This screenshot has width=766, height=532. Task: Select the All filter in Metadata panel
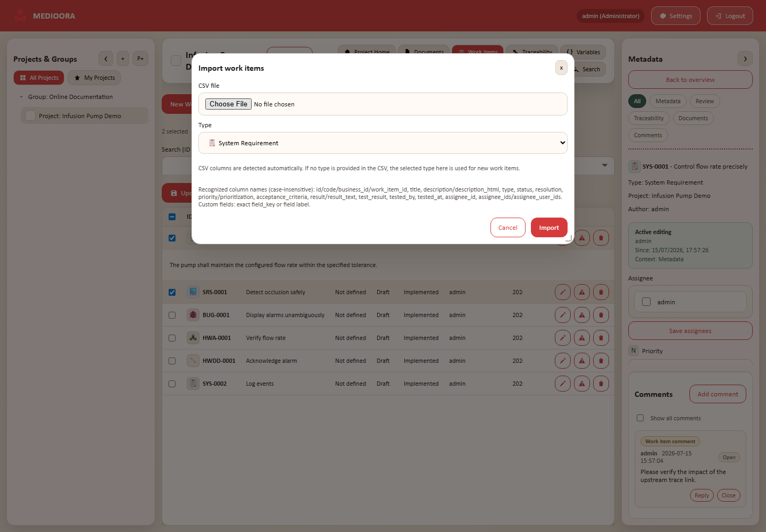pos(637,101)
